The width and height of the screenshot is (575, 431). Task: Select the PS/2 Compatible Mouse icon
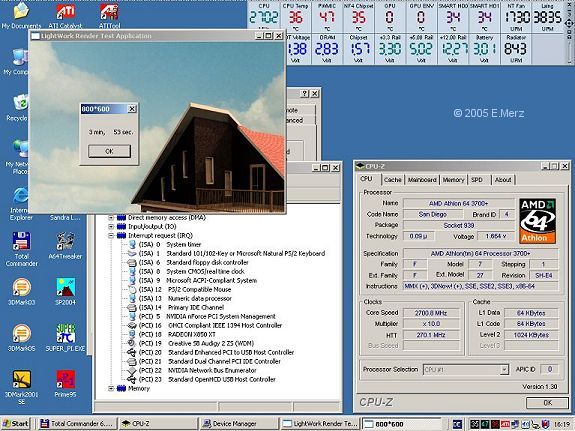(132, 289)
